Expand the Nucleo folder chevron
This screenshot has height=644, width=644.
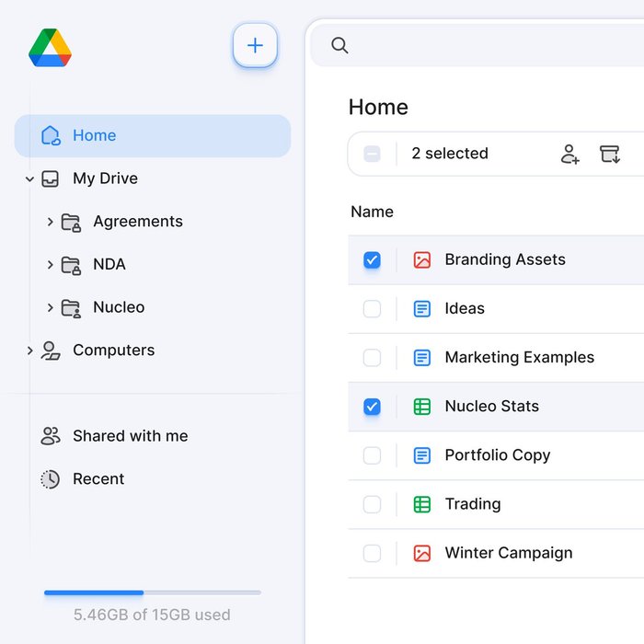tap(50, 307)
